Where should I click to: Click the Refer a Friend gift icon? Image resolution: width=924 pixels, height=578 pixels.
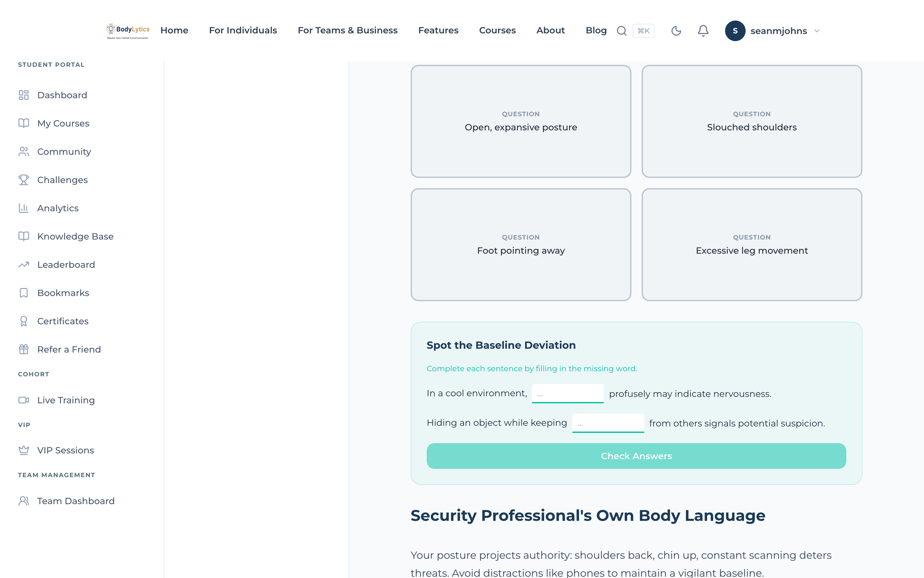click(24, 349)
